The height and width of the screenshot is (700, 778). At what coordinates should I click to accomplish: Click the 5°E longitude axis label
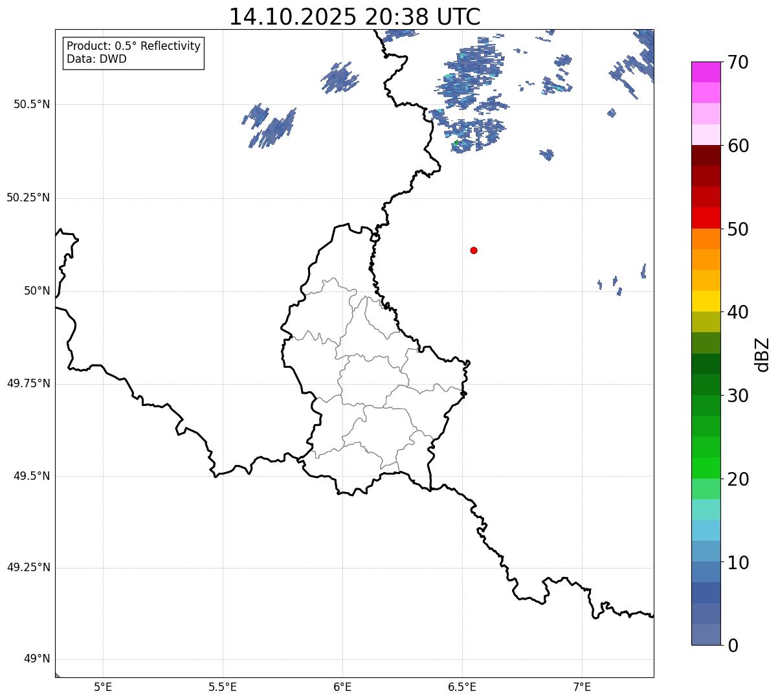point(103,687)
